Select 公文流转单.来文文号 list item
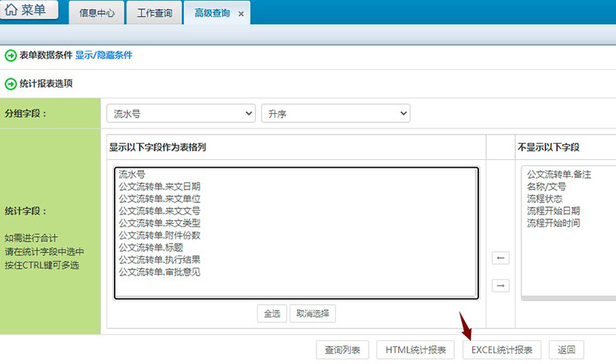The width and height of the screenshot is (616, 364). (296, 210)
